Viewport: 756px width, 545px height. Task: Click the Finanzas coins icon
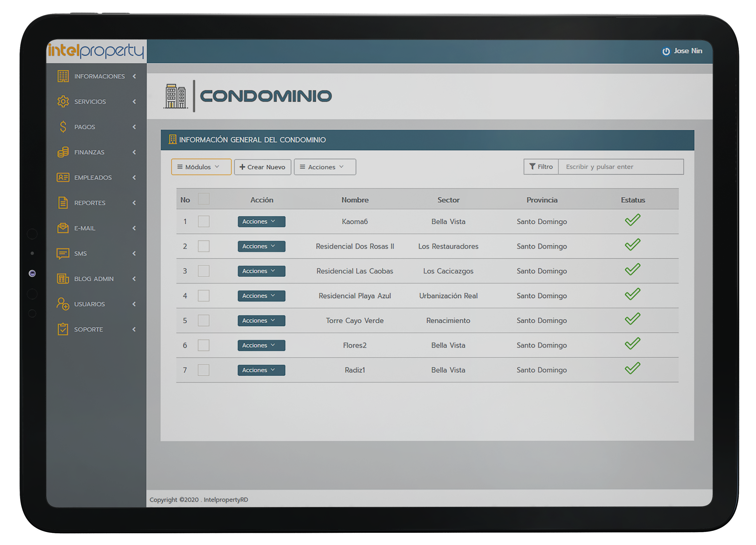pos(63,152)
